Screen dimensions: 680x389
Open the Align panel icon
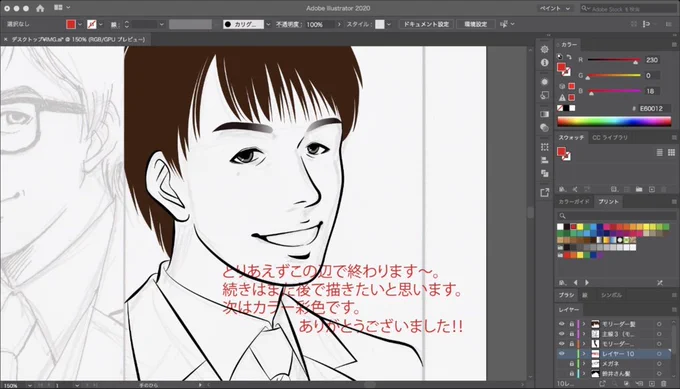545,160
